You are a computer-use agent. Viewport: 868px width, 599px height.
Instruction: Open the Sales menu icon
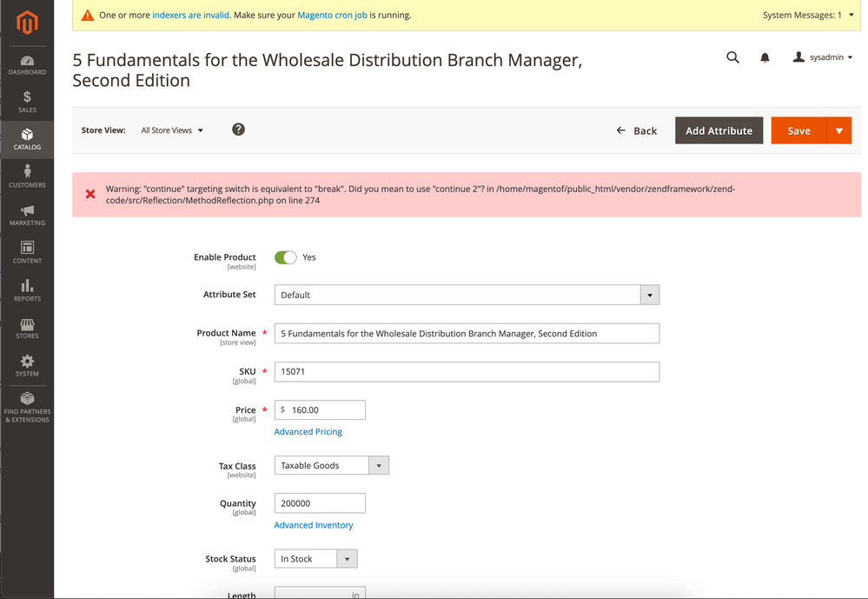(27, 103)
